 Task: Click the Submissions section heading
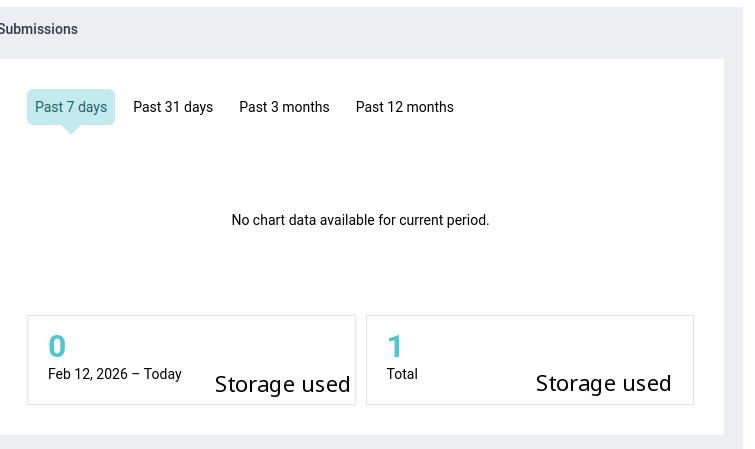click(x=38, y=29)
